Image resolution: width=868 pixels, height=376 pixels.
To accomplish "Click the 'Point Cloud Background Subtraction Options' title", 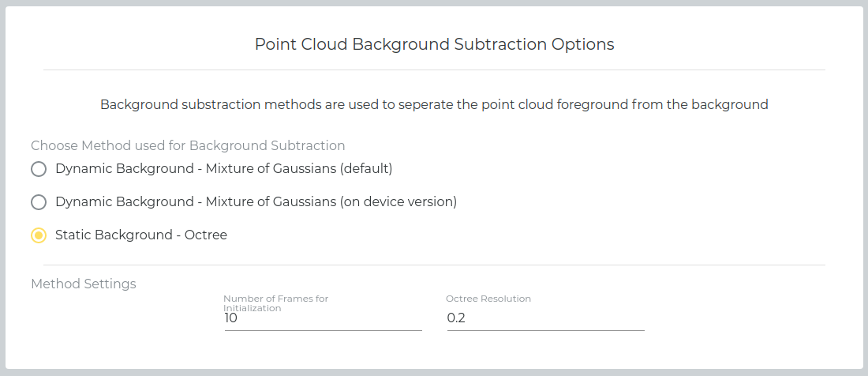I will tap(435, 44).
